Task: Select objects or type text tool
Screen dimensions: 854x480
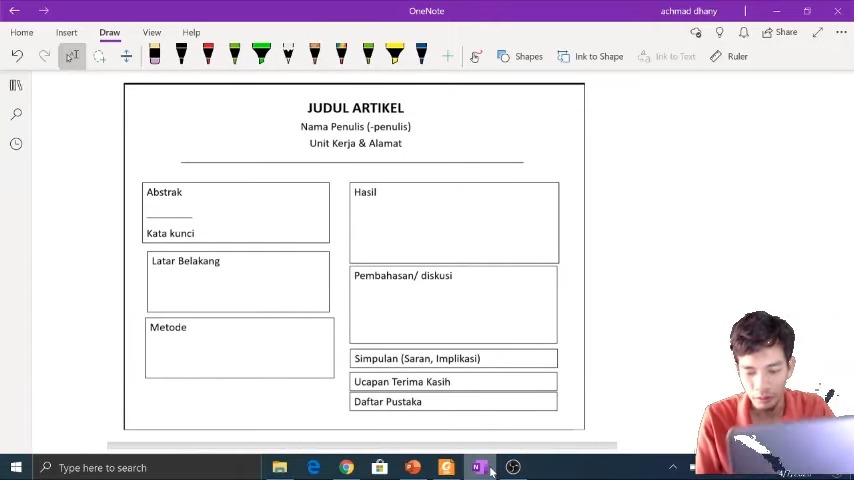Action: click(x=72, y=56)
